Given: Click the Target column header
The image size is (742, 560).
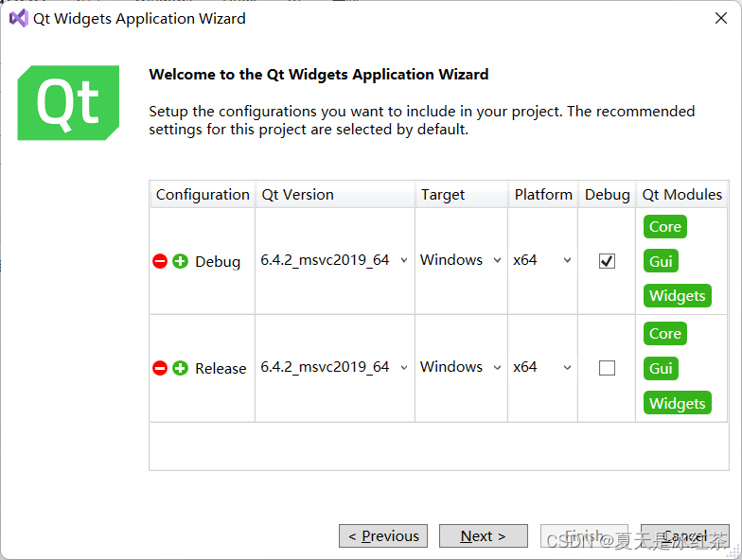Looking at the screenshot, I should pyautogui.click(x=462, y=195).
